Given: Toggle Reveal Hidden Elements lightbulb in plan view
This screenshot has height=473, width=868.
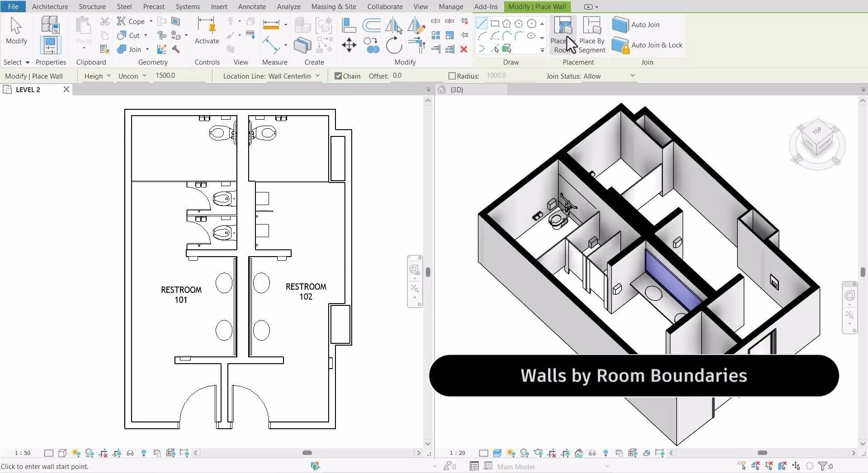Looking at the screenshot, I should coord(144,453).
